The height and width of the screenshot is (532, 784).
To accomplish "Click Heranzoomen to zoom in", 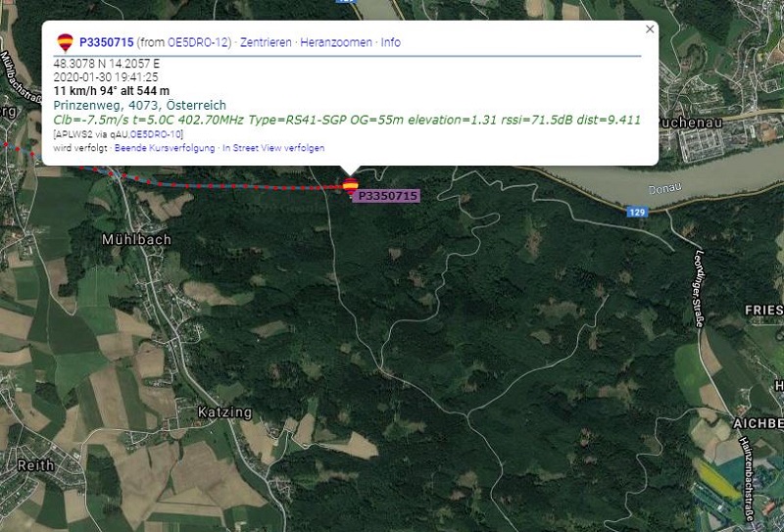I will click(x=336, y=42).
